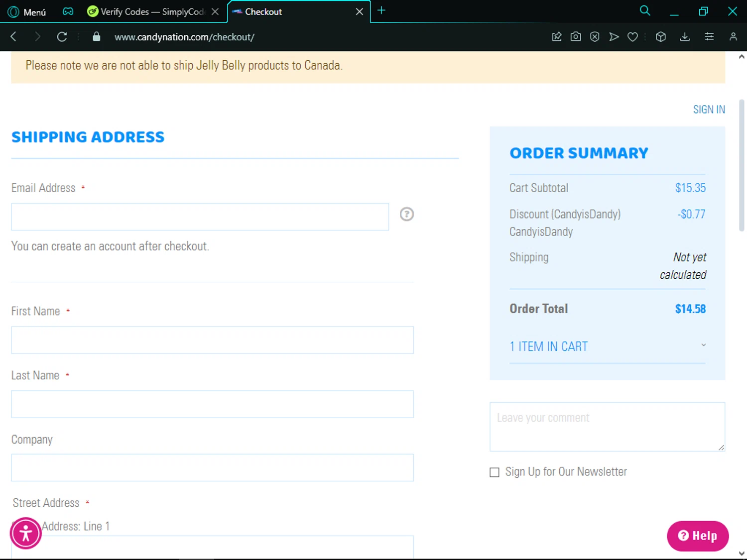
Task: Click the send to My Flow arrow icon
Action: tap(614, 36)
